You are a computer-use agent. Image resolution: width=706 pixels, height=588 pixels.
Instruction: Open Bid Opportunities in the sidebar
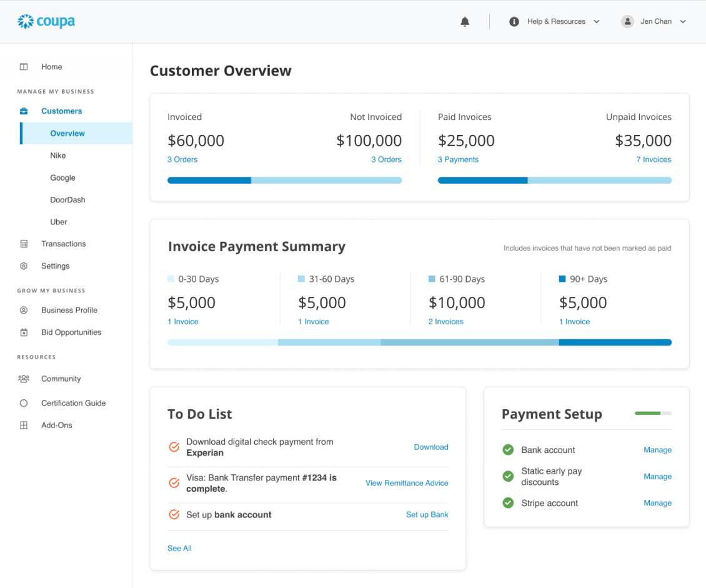(x=71, y=332)
